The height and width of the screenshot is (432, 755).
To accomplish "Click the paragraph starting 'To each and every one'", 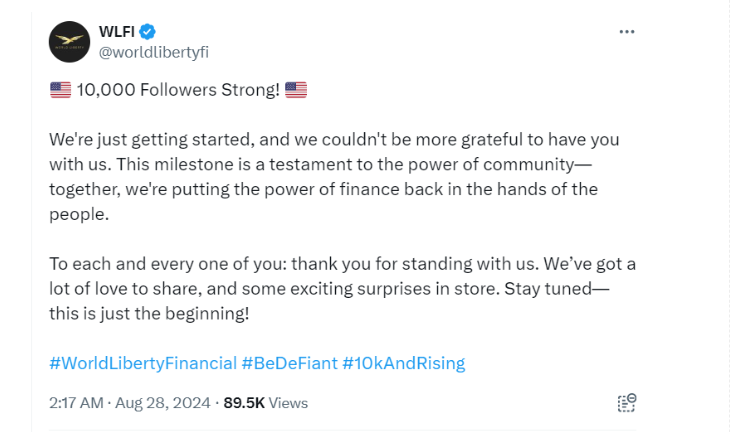I will (x=342, y=288).
